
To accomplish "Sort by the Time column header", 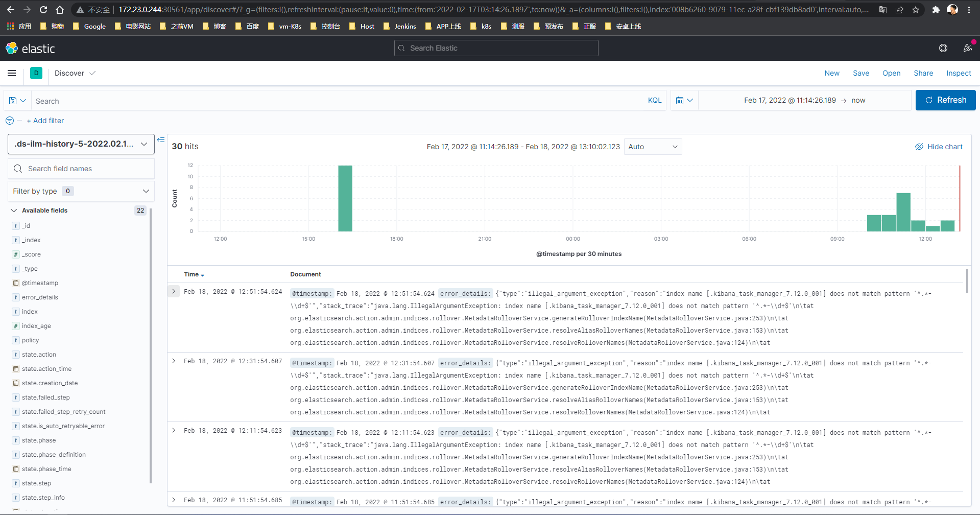I will pos(194,274).
